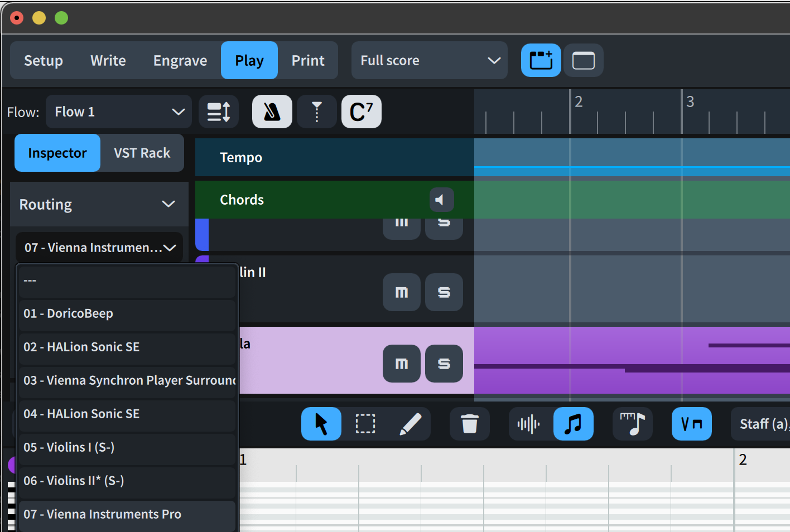790x532 pixels.
Task: Click the metronome click icon
Action: [x=272, y=112]
